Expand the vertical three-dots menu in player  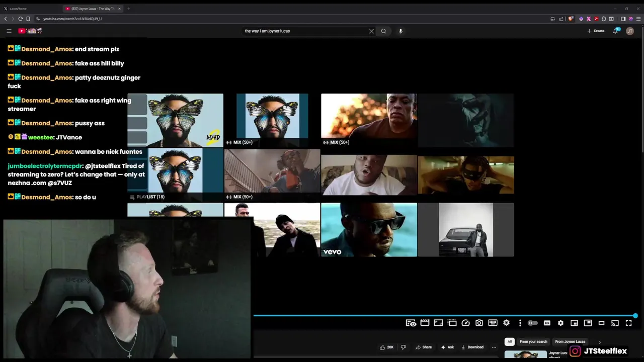520,323
